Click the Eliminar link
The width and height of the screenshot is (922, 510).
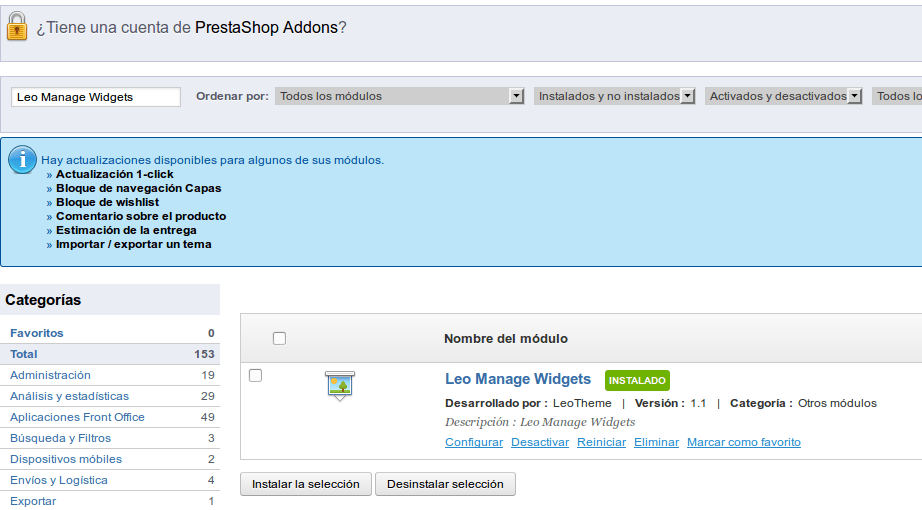click(656, 442)
